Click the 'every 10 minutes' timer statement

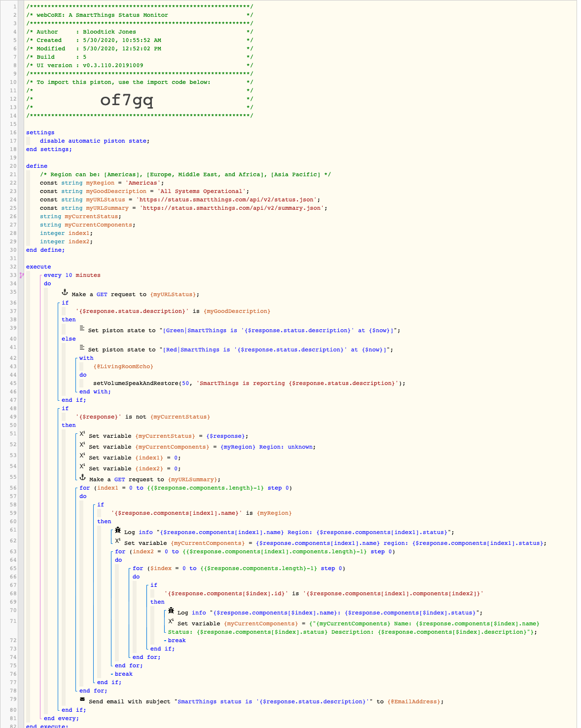tap(72, 275)
